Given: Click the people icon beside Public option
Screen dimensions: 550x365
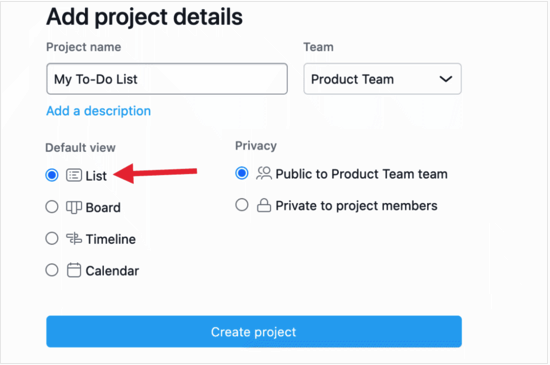Looking at the screenshot, I should (264, 173).
